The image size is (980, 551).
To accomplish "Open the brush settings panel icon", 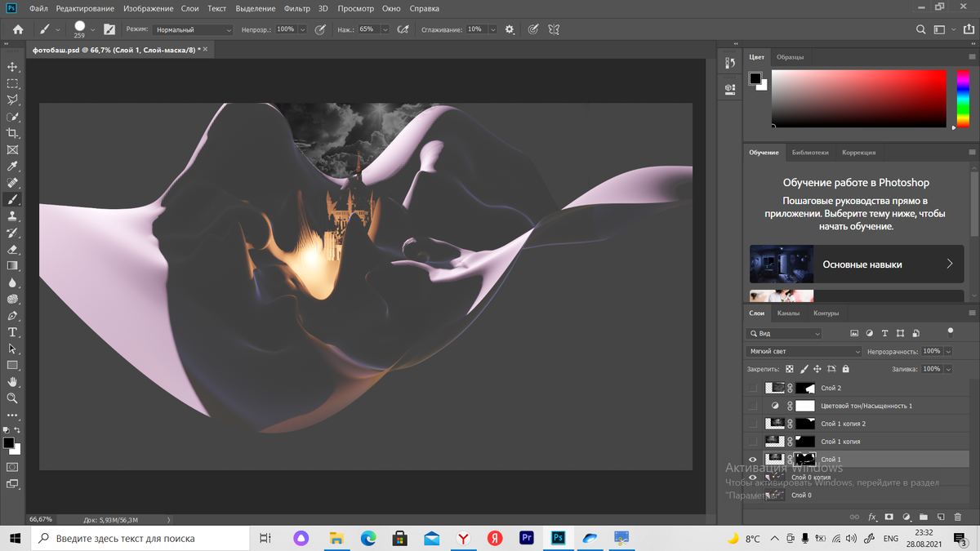I will [109, 29].
